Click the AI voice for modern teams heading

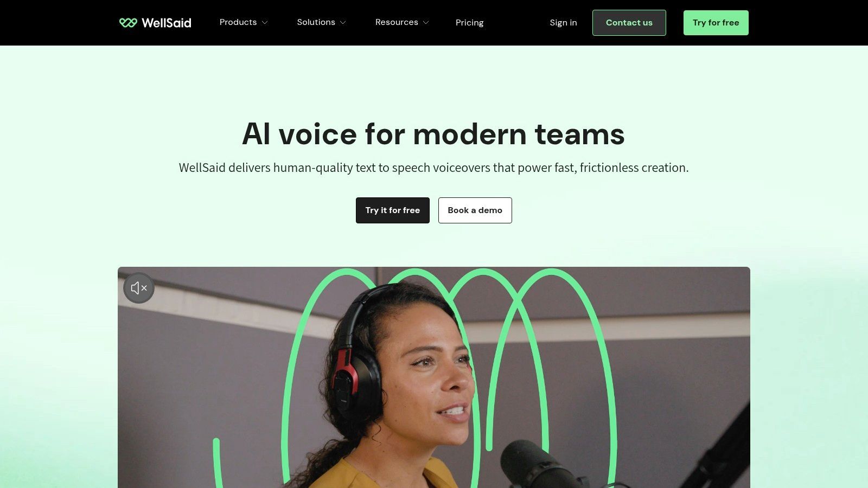pyautogui.click(x=433, y=134)
